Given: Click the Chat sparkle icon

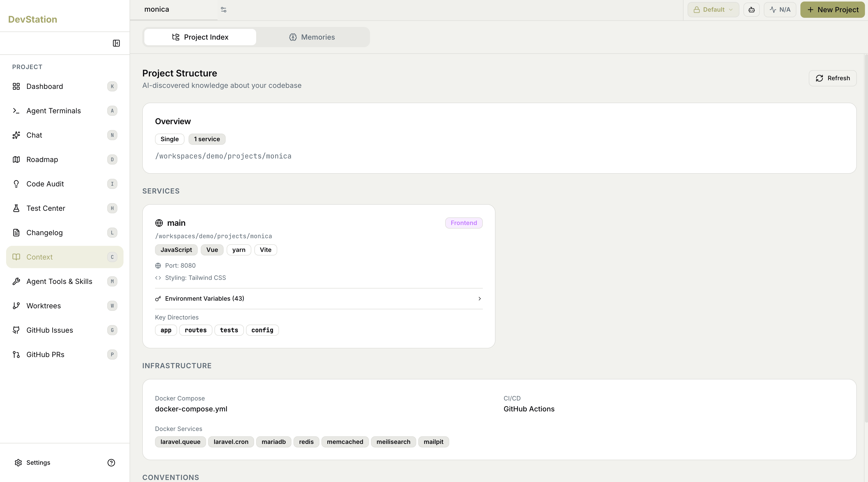Looking at the screenshot, I should (x=16, y=135).
